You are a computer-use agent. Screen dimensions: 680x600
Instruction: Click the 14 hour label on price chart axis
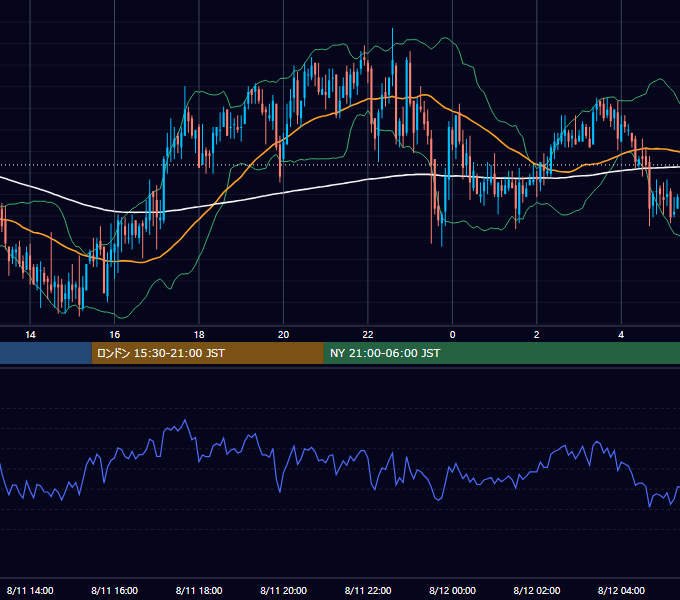coord(30,335)
